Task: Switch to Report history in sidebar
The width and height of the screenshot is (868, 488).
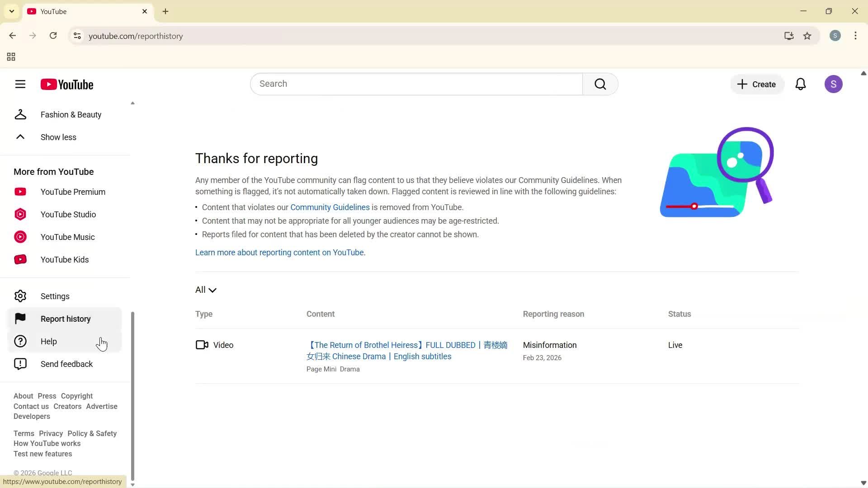Action: (66, 319)
